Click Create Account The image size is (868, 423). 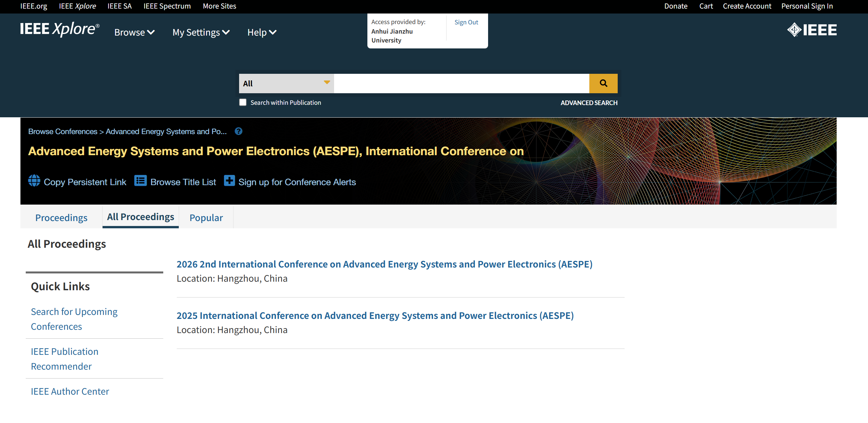click(747, 6)
